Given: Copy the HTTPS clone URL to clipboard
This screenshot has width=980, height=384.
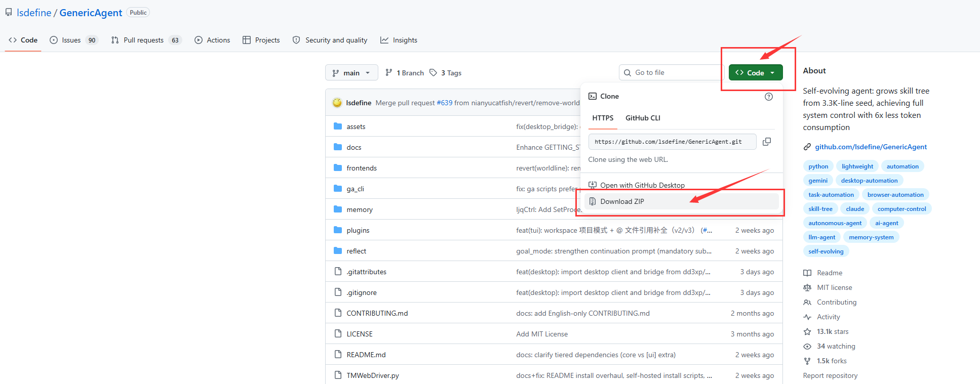Looking at the screenshot, I should pyautogui.click(x=767, y=142).
